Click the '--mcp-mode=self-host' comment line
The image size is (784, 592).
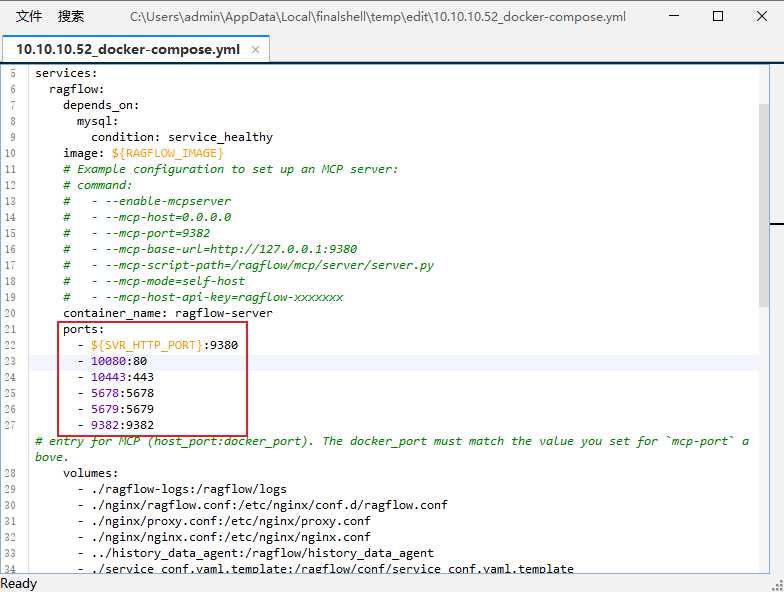click(154, 281)
